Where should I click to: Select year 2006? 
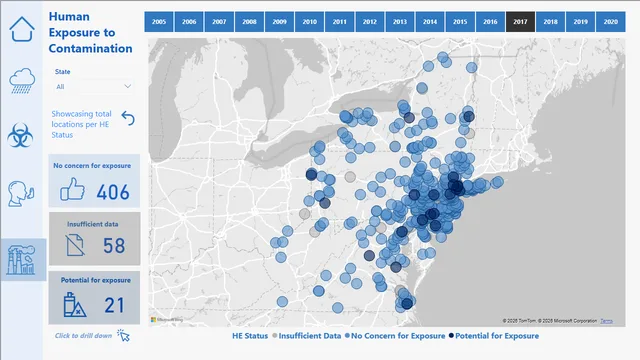[189, 22]
